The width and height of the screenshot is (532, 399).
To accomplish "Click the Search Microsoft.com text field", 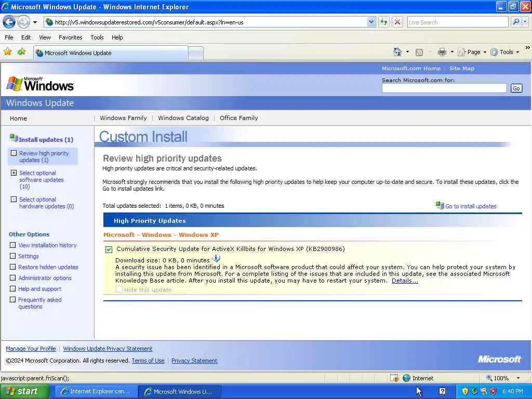I will [x=444, y=88].
